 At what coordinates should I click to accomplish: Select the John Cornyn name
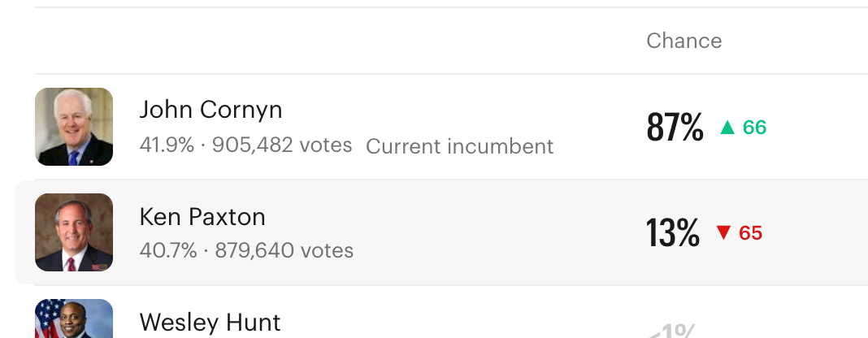tap(210, 110)
